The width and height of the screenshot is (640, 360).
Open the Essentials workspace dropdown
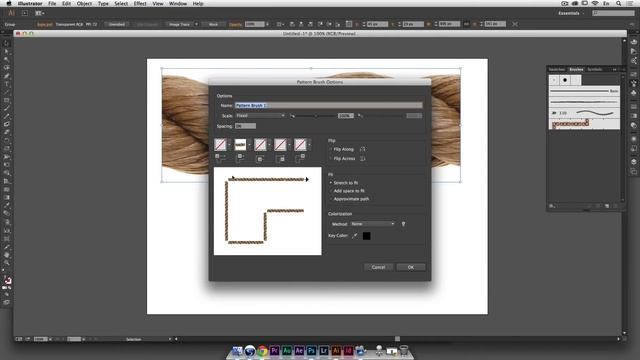571,13
